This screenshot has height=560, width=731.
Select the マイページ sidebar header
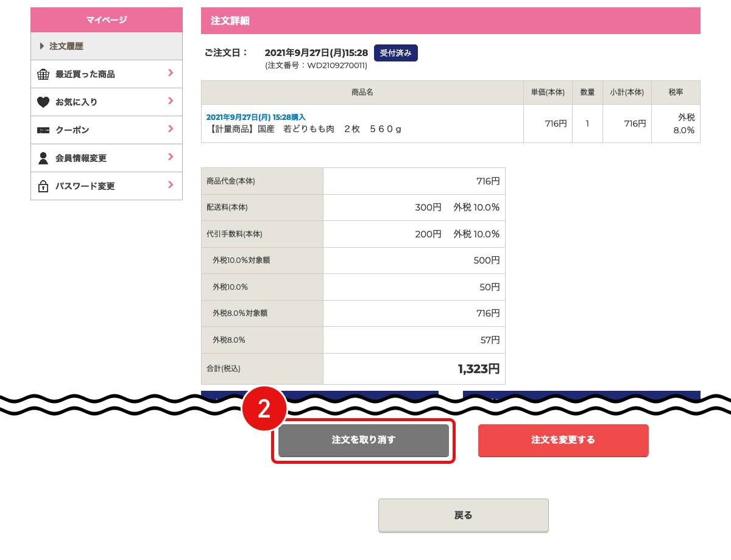[x=107, y=20]
